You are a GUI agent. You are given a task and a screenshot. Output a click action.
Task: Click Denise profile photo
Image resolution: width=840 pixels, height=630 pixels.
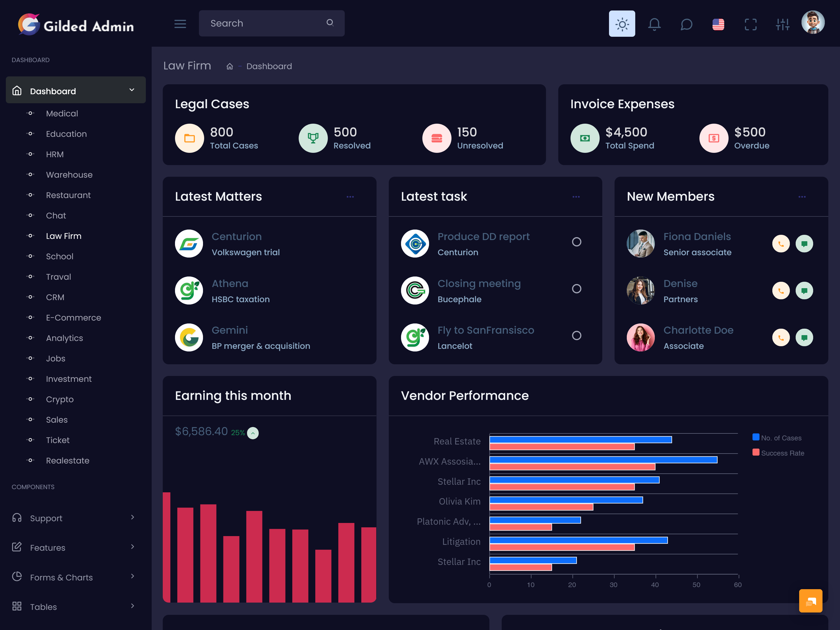click(640, 291)
